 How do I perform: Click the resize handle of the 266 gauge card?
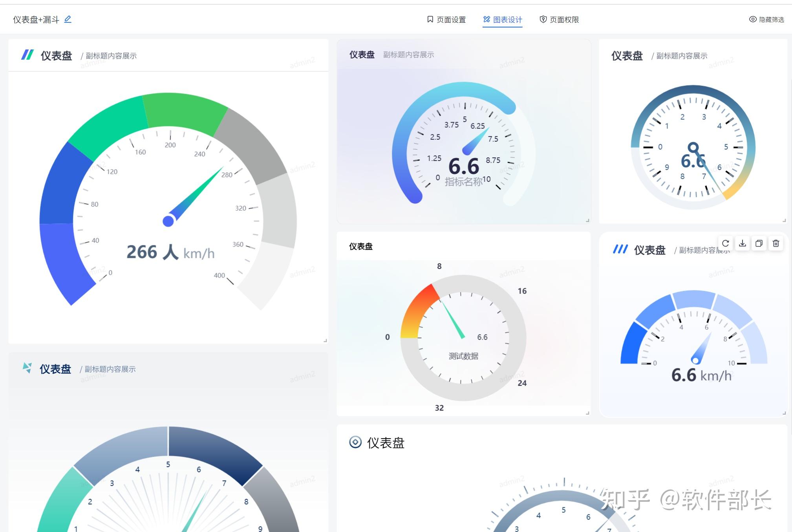(325, 340)
